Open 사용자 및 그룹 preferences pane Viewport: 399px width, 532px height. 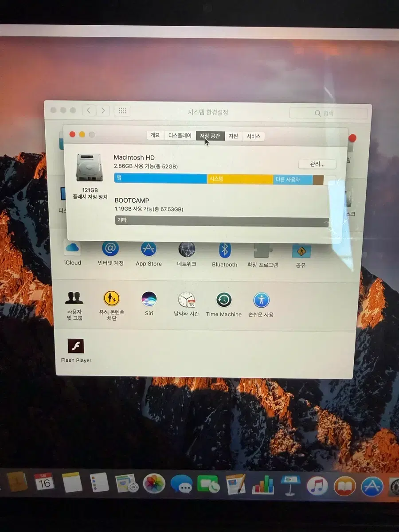(x=74, y=306)
